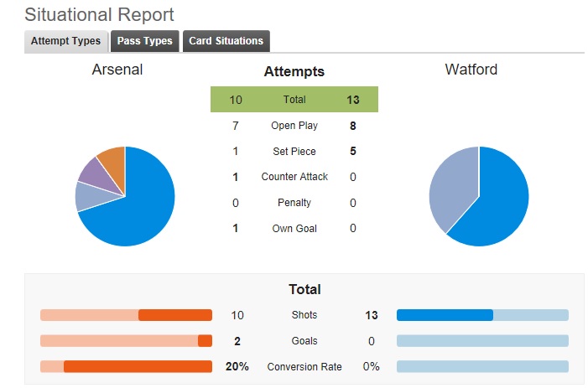Viewport: 588px width, 388px height.
Task: Select the Own Goal attempts row
Action: [x=294, y=229]
